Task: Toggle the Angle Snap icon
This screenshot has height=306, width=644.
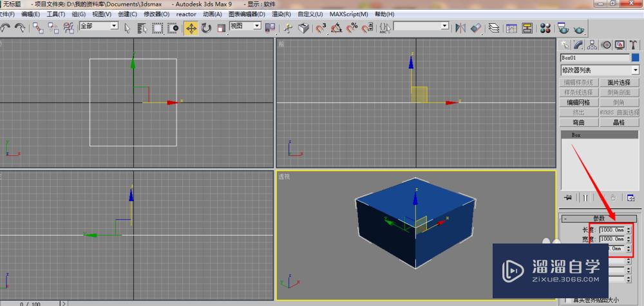Action: (x=336, y=28)
